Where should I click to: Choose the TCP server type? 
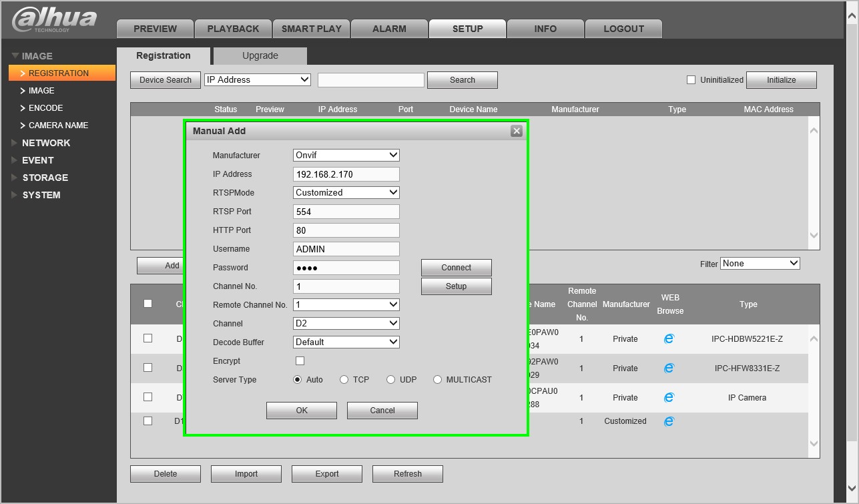point(344,380)
